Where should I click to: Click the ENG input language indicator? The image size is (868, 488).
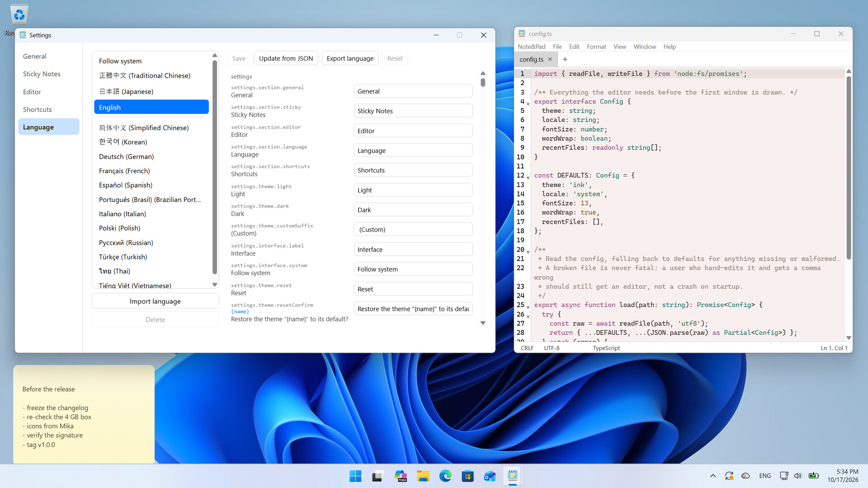pos(765,476)
